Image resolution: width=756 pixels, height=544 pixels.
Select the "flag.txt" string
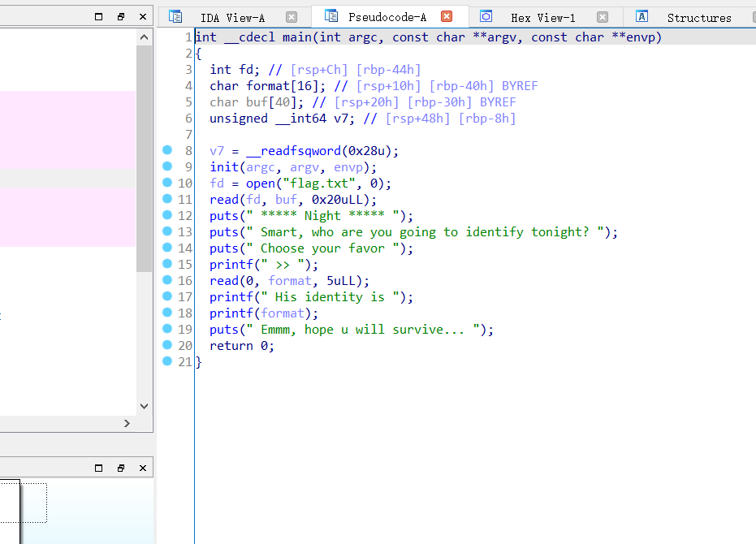pos(318,183)
